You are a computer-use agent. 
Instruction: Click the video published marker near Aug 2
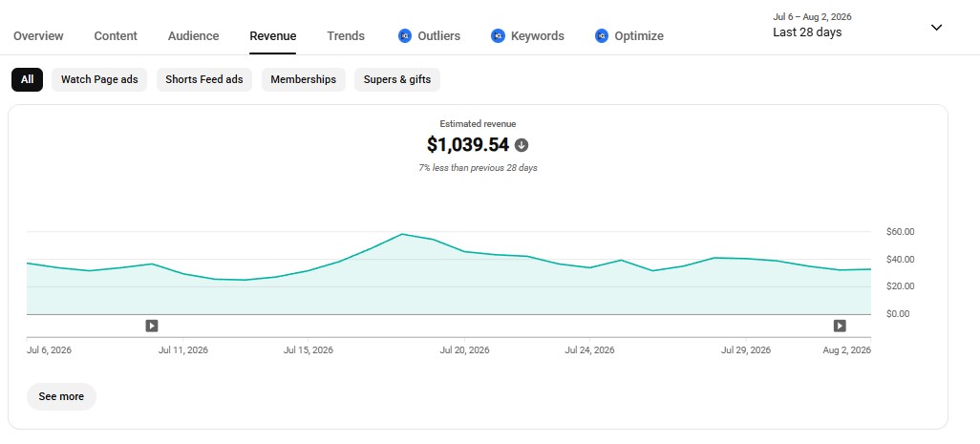coord(840,326)
